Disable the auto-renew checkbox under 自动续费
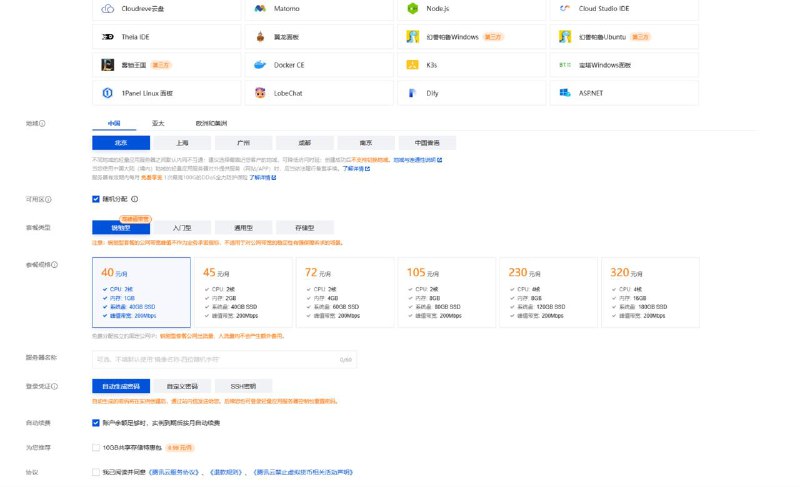Screen dimensions: 800x487 coord(96,423)
